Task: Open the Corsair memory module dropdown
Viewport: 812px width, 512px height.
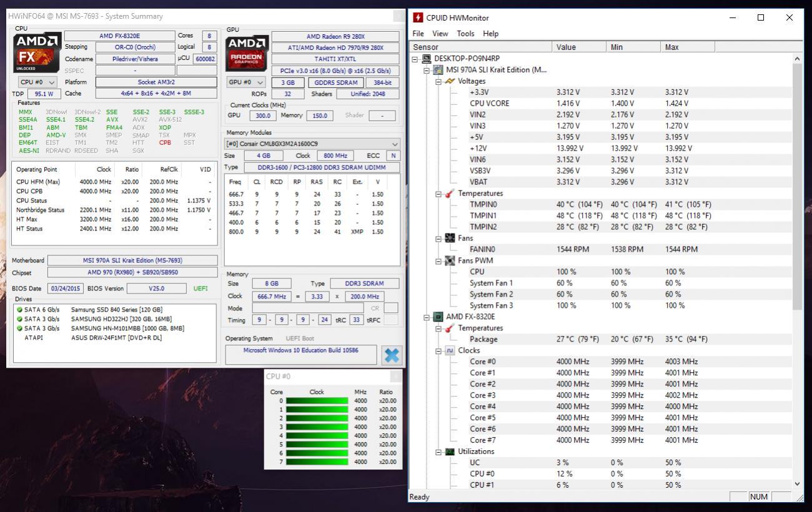Action: click(312, 144)
